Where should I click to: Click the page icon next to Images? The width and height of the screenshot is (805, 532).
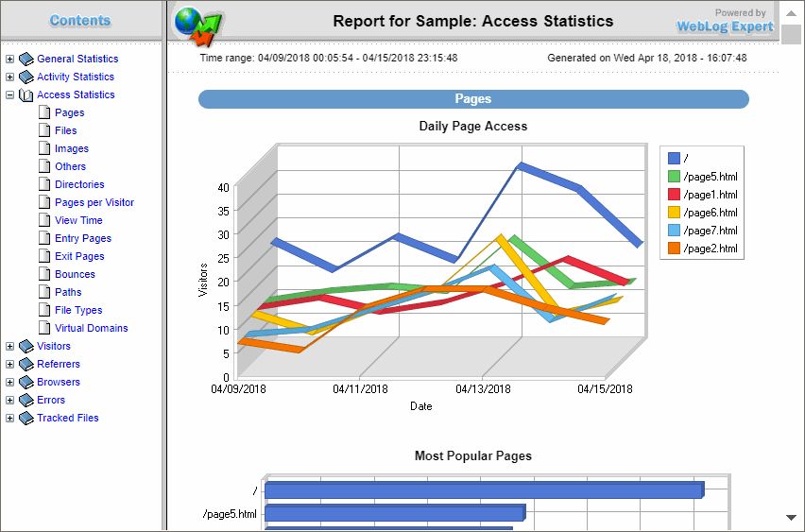[x=45, y=148]
